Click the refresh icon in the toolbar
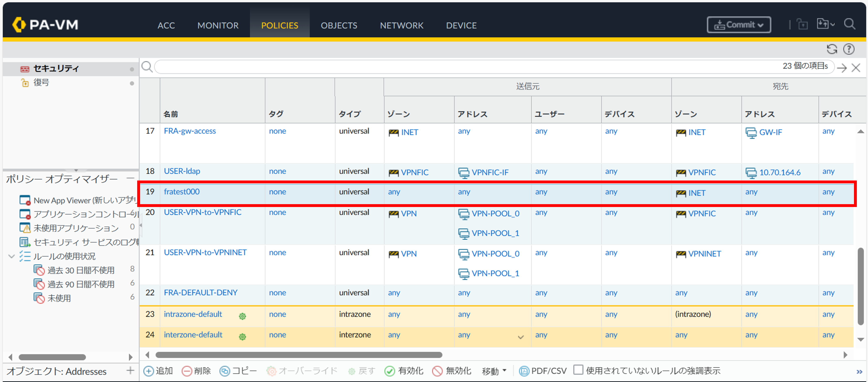 click(832, 49)
